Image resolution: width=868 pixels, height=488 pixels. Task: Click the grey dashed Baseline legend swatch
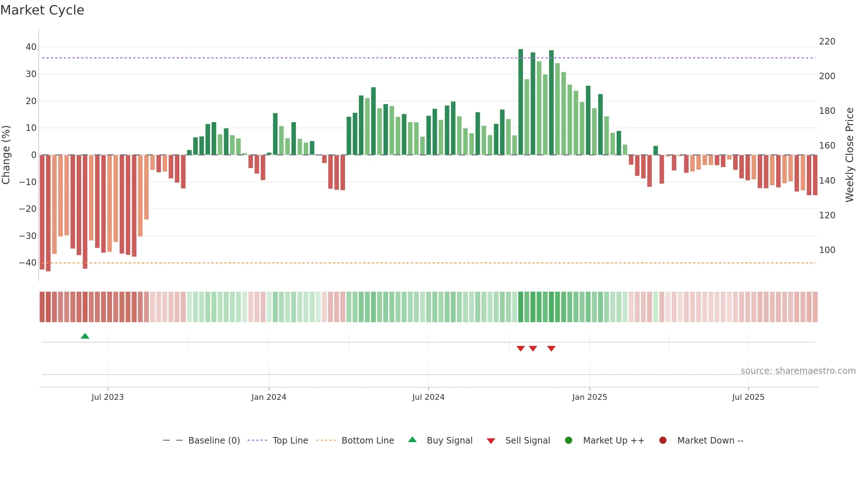(x=173, y=440)
